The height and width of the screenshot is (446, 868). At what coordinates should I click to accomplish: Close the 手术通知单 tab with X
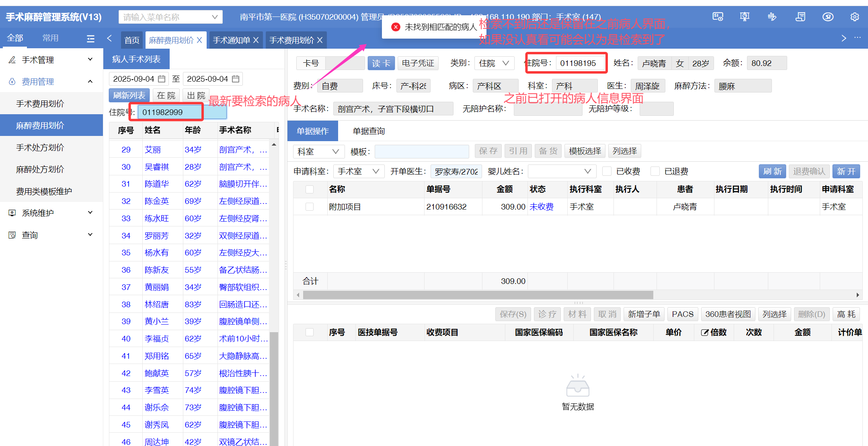tap(256, 40)
